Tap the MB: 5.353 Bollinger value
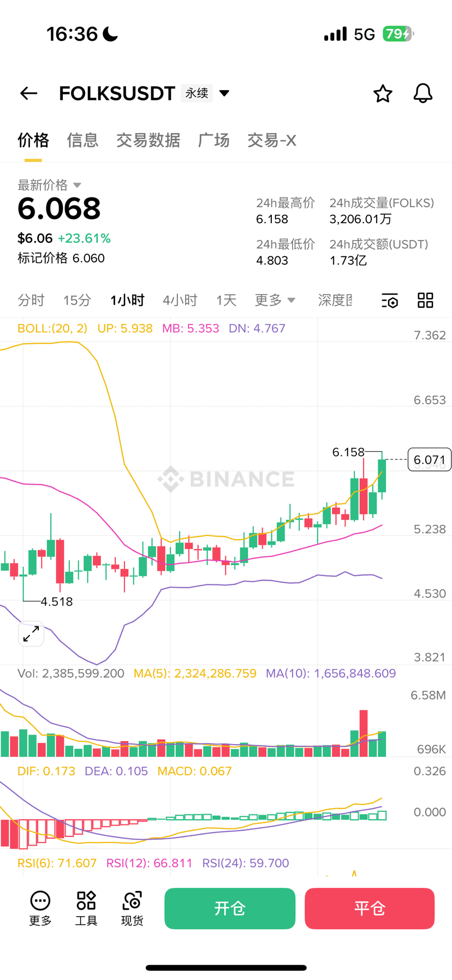Image resolution: width=452 pixels, height=980 pixels. coord(191,328)
